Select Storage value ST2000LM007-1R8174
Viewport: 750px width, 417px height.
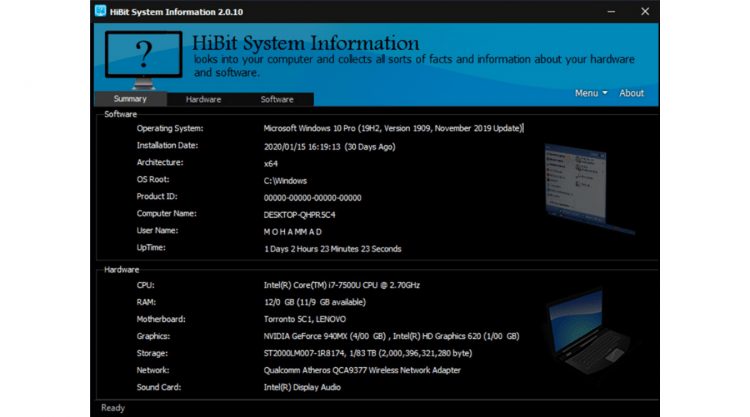368,353
